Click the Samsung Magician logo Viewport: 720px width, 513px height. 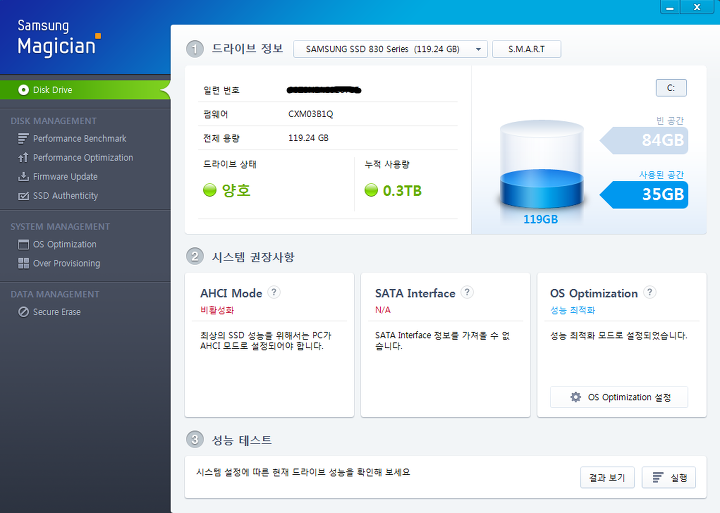coord(59,38)
